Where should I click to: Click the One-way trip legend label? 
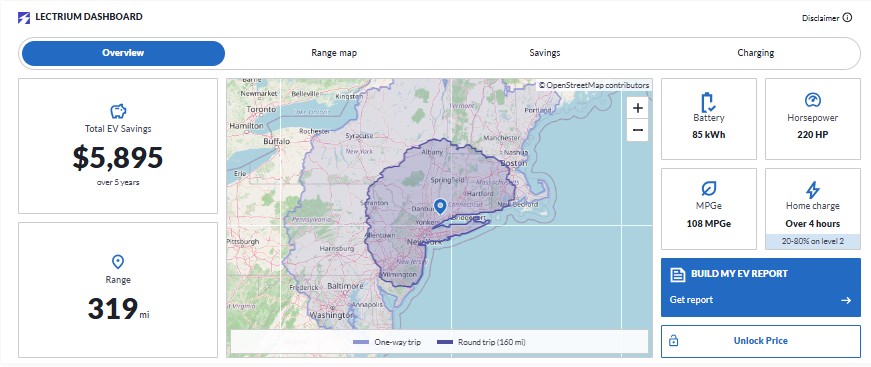397,343
